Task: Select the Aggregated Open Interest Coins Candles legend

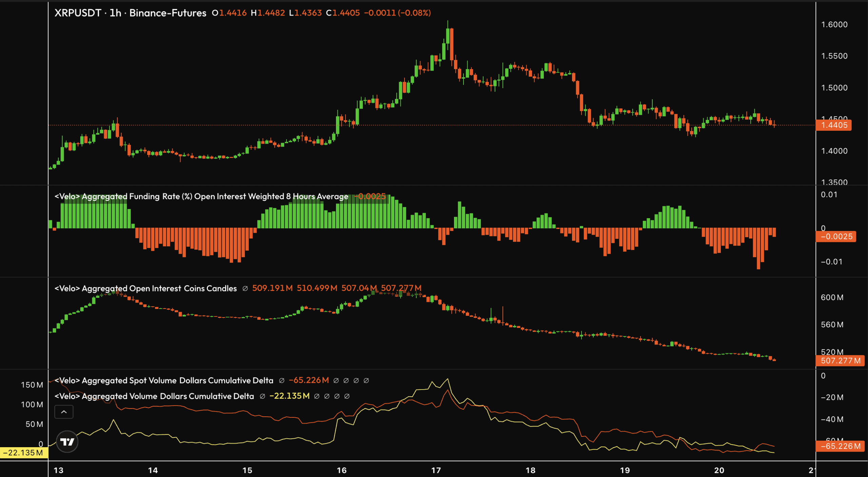Action: (x=145, y=288)
